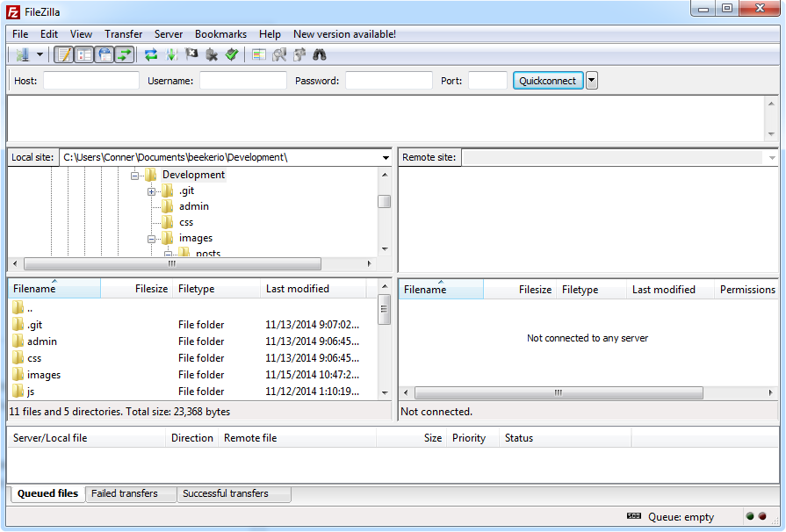
Task: Toggle the transfer queue pane
Action: tap(123, 54)
